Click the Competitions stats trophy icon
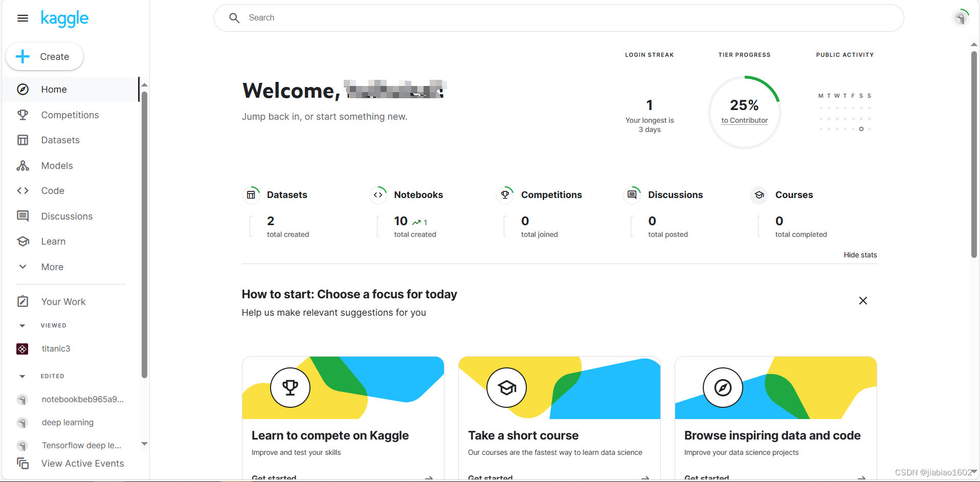The image size is (980, 482). (x=505, y=195)
